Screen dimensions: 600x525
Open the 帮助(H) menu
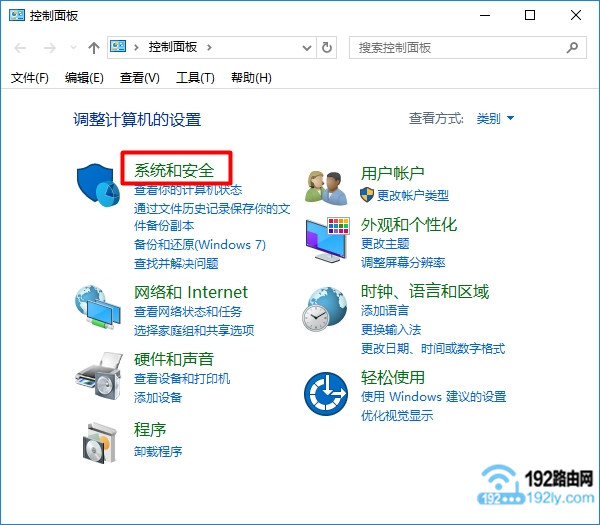[x=251, y=78]
